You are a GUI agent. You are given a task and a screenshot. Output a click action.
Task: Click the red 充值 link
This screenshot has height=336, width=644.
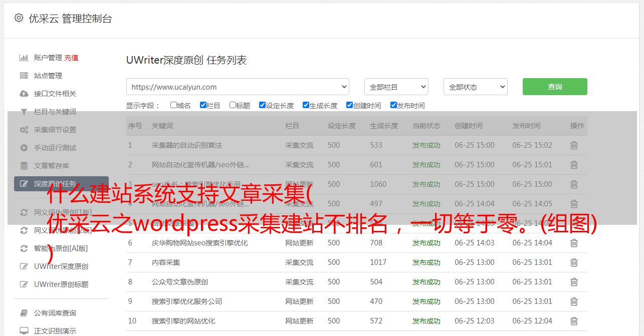click(71, 58)
